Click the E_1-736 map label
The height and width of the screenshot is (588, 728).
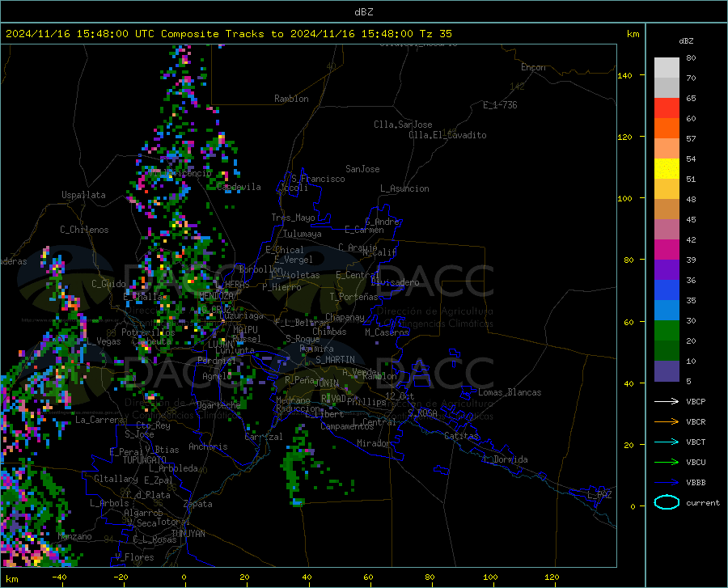coord(500,105)
